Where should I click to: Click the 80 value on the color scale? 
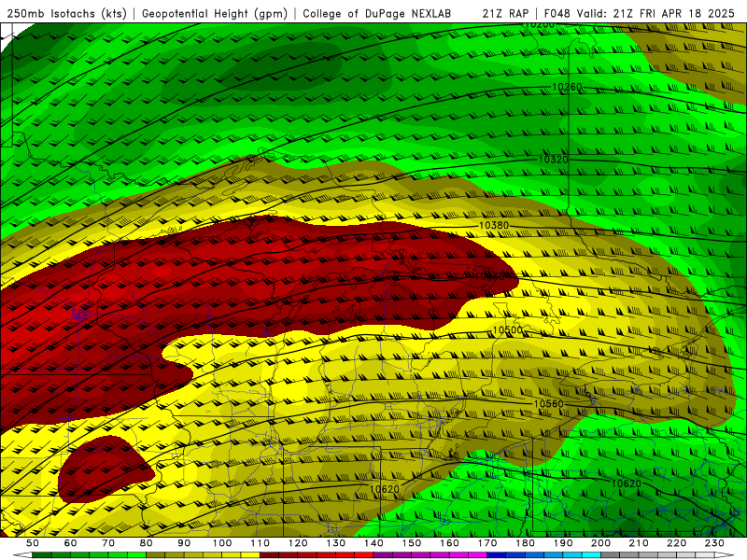147,543
